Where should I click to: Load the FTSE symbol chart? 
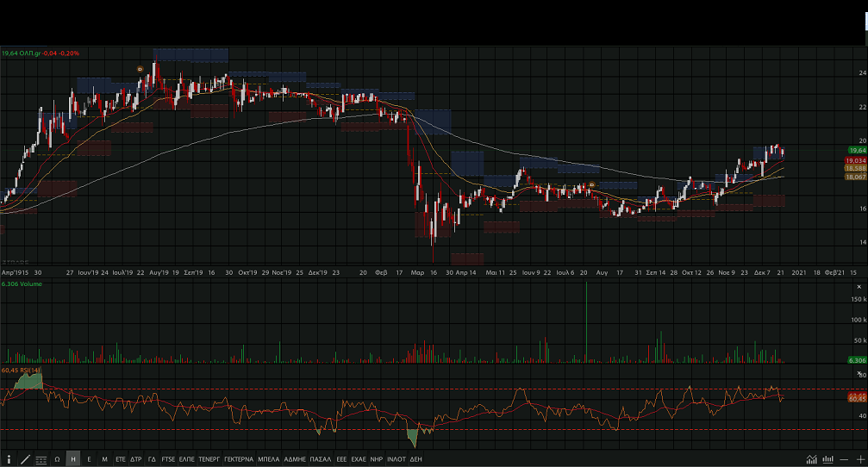[x=168, y=459]
